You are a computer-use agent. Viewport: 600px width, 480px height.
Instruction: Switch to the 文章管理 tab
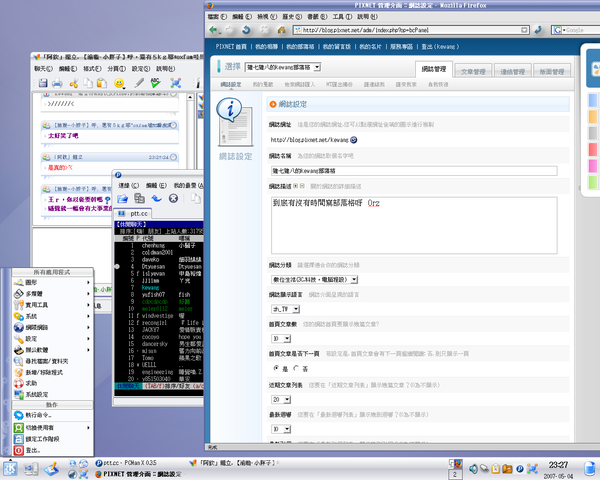473,71
